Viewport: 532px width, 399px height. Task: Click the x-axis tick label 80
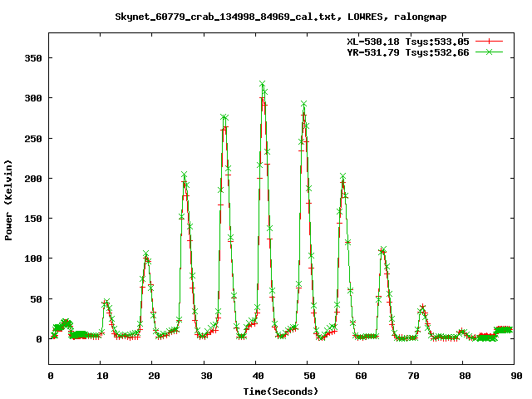(465, 376)
